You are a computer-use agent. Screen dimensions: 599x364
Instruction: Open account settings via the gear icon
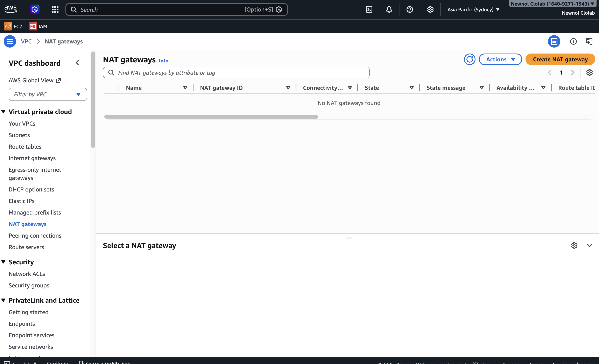coord(430,9)
